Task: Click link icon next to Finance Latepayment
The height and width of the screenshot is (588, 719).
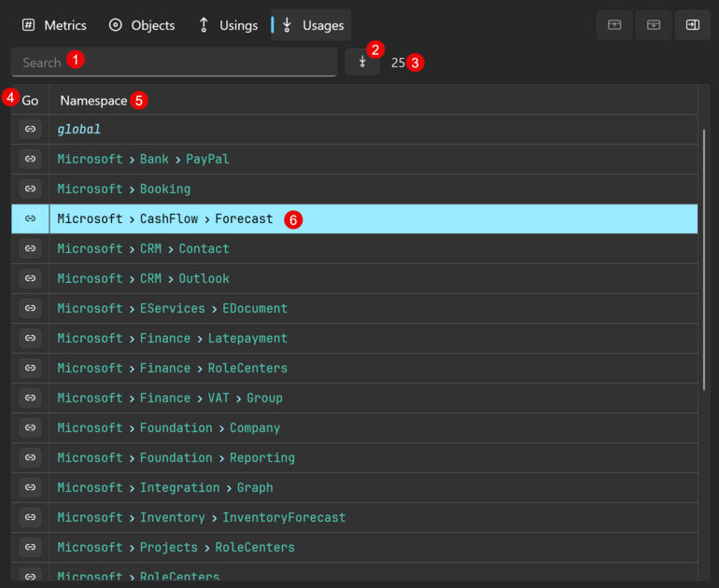Action: click(x=30, y=338)
